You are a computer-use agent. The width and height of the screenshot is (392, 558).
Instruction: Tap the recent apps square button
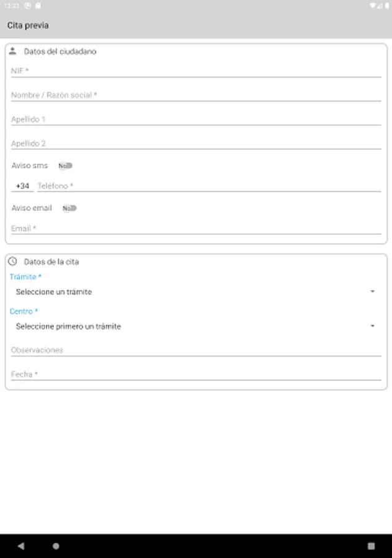coord(371,546)
